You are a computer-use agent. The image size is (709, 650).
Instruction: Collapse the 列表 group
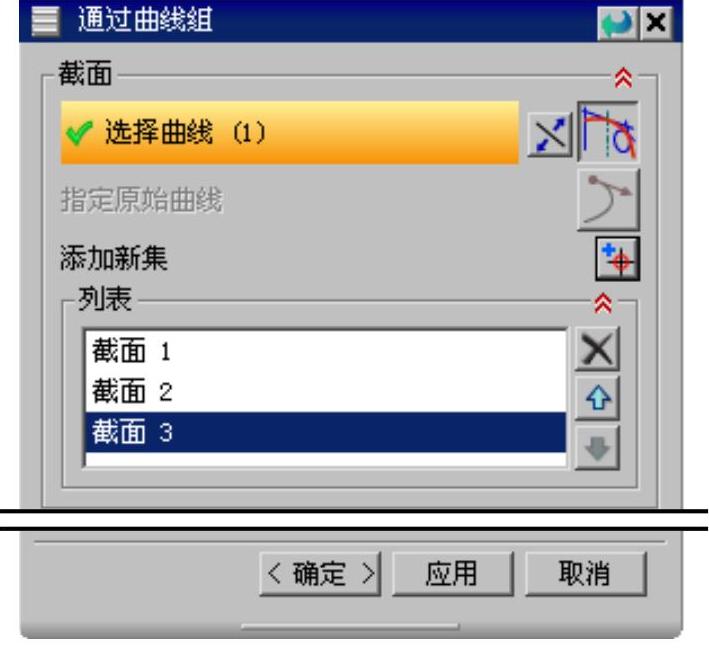[x=603, y=303]
